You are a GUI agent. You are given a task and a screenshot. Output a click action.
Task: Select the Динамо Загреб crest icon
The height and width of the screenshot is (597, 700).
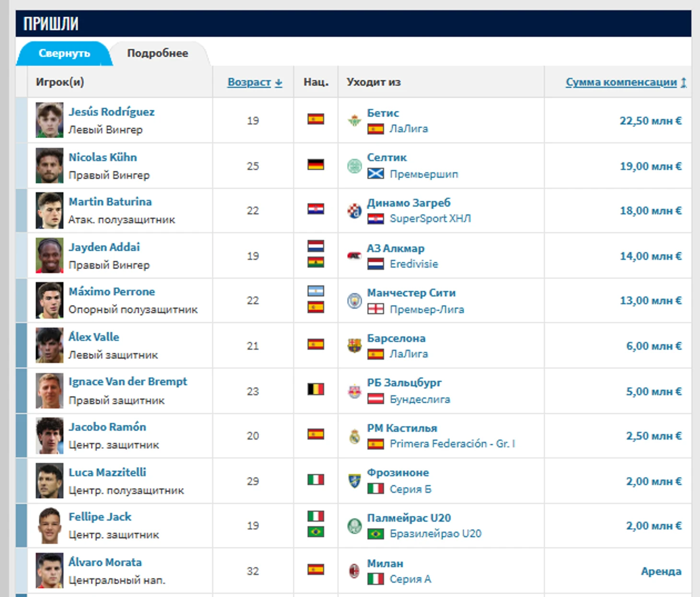[x=354, y=211]
